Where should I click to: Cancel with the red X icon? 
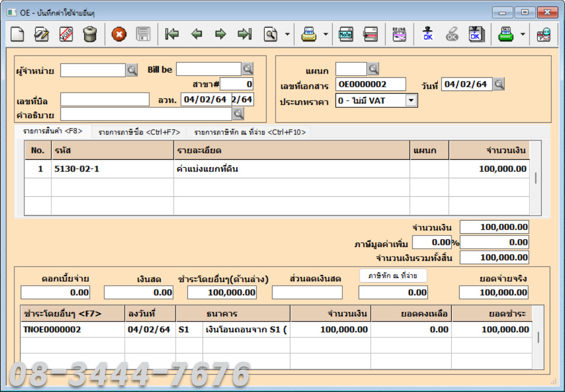coord(119,34)
